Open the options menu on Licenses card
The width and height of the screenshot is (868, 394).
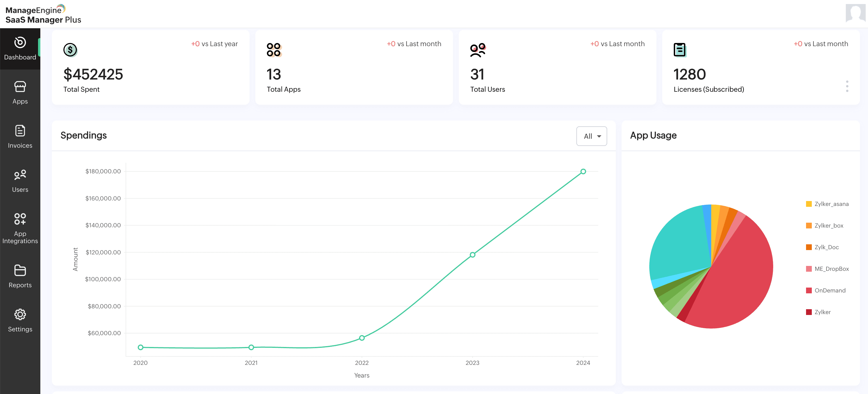pos(847,86)
